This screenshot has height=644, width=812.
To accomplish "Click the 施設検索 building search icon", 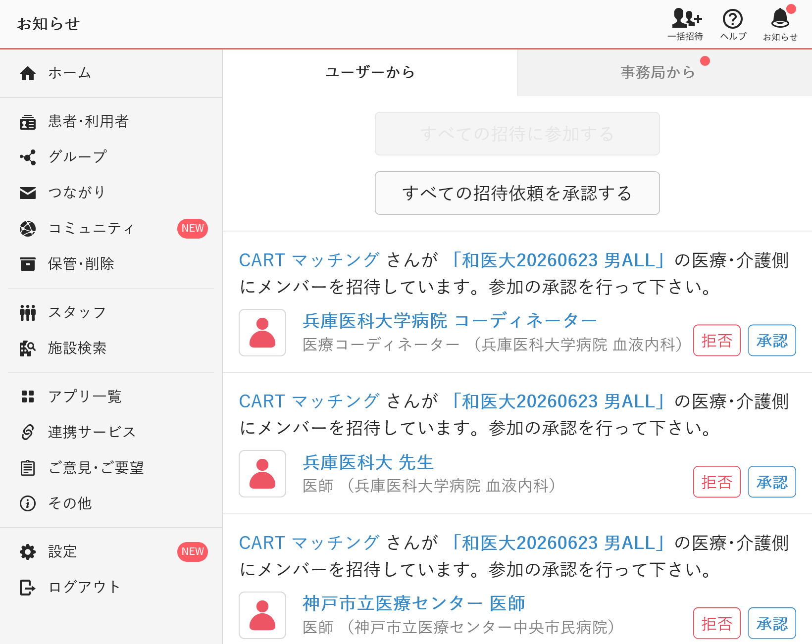I will coord(28,348).
